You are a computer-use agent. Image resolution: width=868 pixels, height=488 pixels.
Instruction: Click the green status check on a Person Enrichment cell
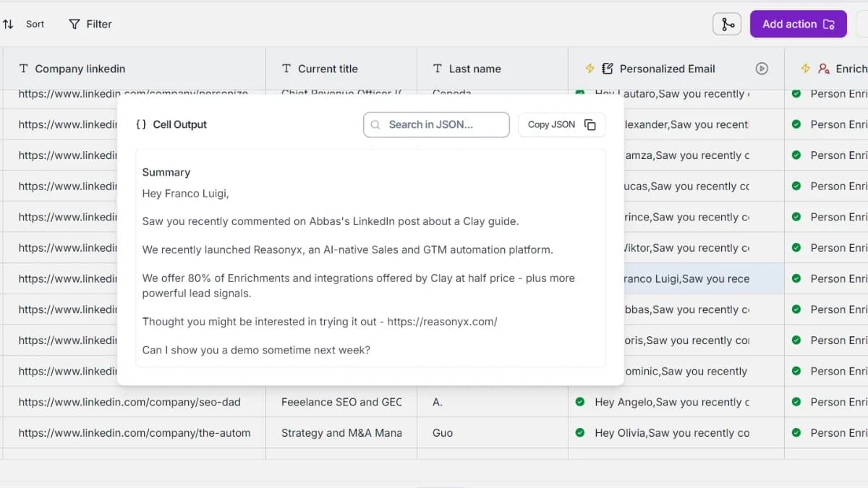tap(796, 402)
